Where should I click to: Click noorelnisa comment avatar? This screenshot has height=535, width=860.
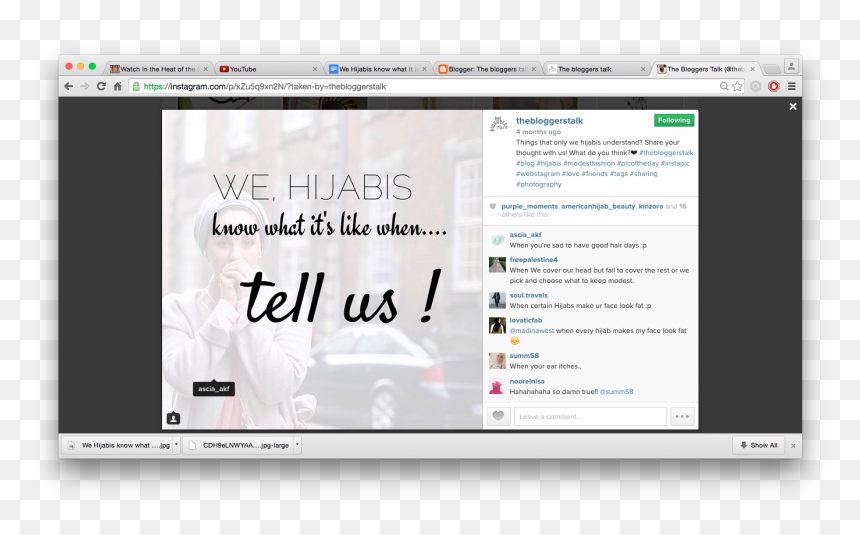pos(497,386)
